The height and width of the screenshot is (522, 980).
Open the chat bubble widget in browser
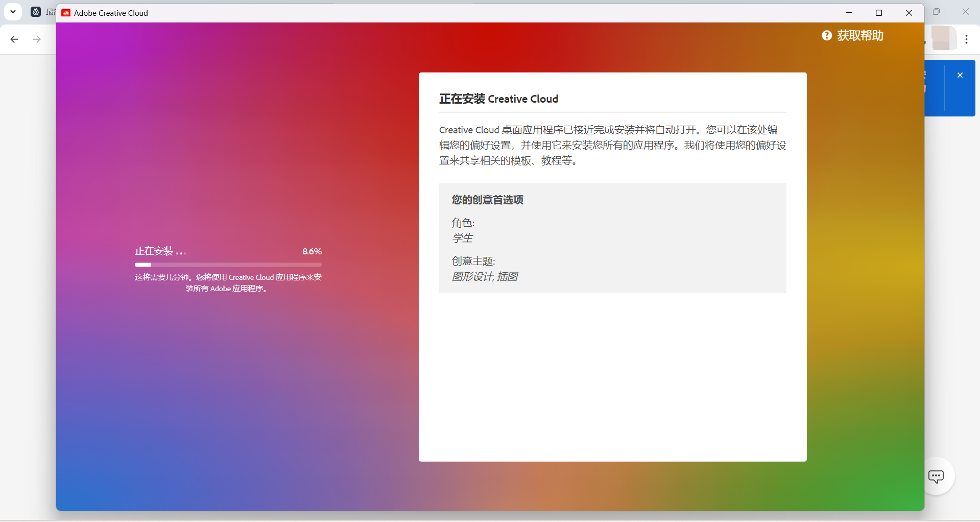(936, 477)
